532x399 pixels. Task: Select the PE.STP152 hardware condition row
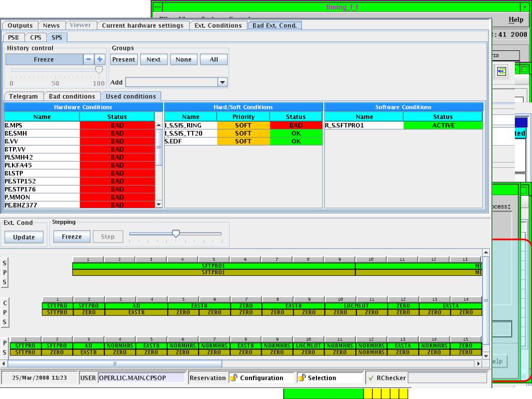(79, 181)
